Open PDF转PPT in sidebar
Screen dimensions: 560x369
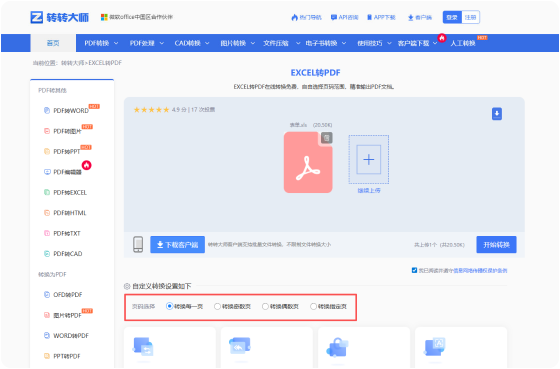click(x=67, y=151)
